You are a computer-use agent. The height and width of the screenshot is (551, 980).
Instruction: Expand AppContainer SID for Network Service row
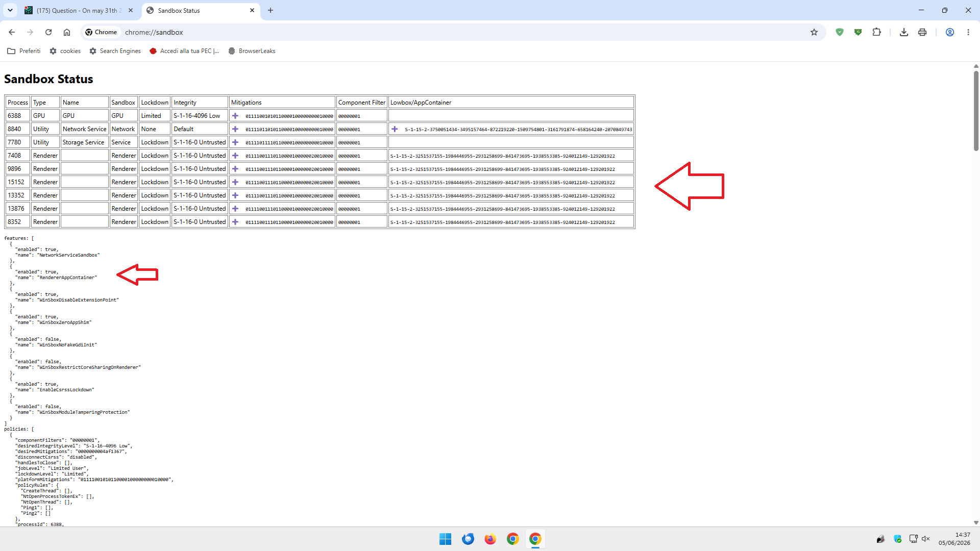click(x=395, y=129)
